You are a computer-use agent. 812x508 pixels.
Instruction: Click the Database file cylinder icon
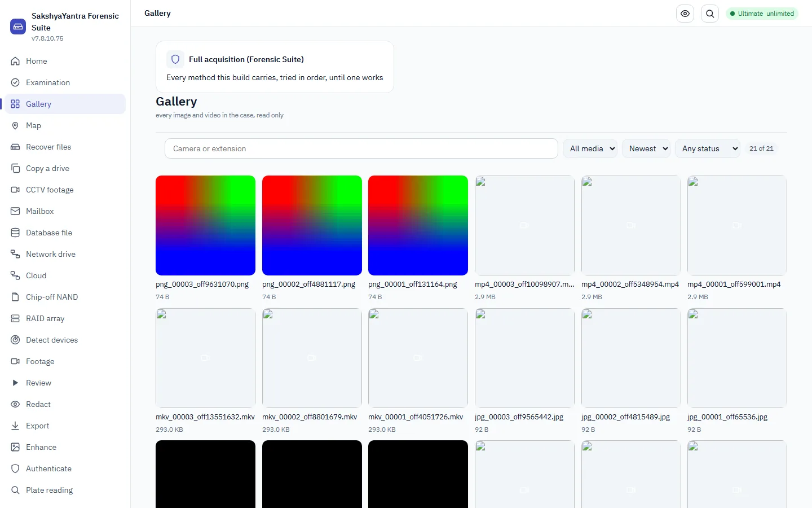click(15, 233)
